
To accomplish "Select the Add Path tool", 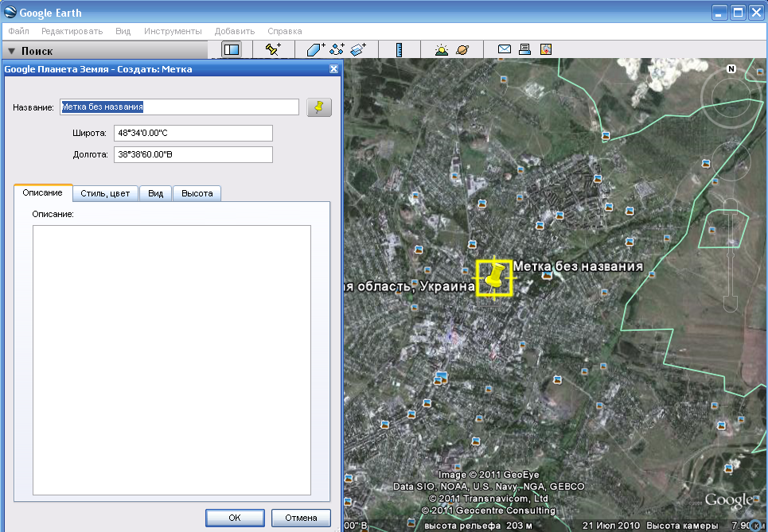I will (x=337, y=49).
